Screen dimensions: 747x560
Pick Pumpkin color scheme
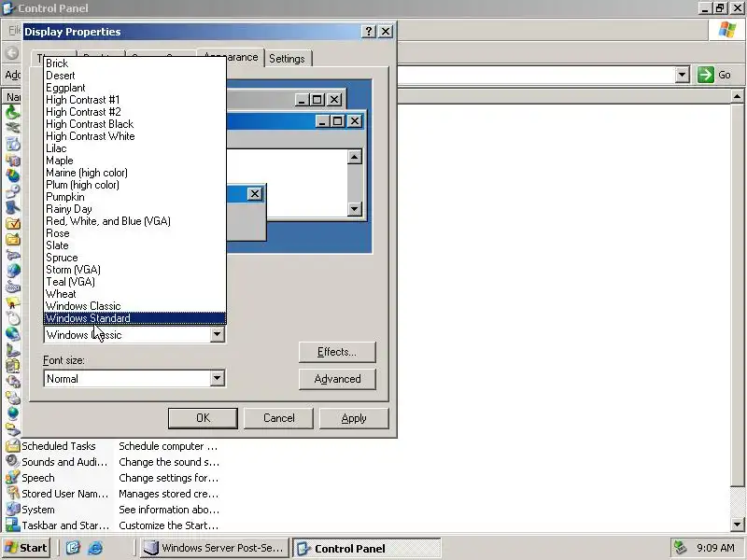pyautogui.click(x=134, y=197)
